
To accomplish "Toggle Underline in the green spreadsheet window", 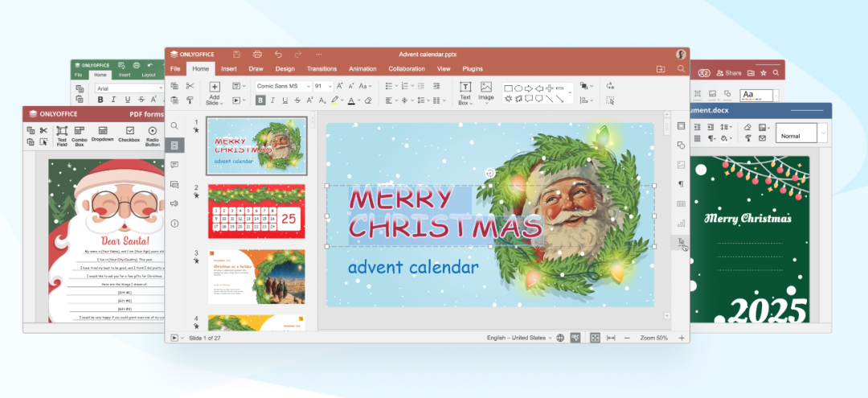I will 127,100.
